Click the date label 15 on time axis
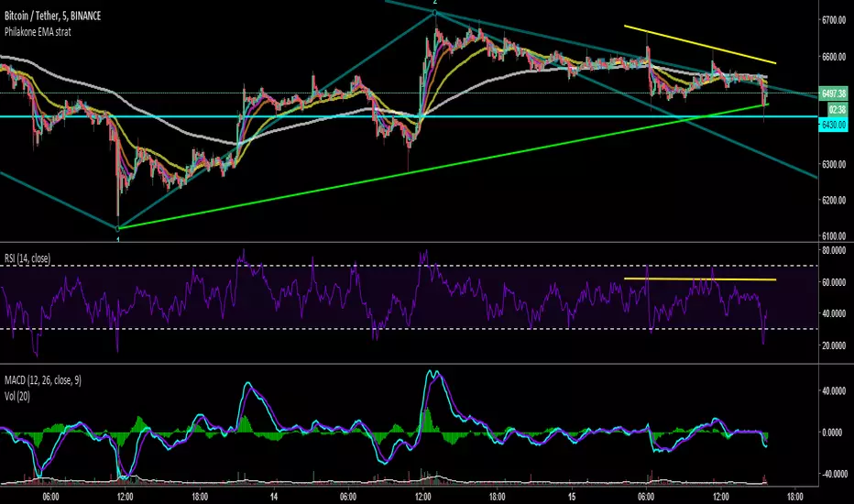Viewport: 854px width, 504px height. (572, 497)
